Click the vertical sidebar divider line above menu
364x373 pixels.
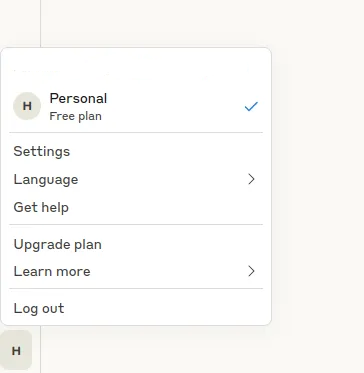point(40,23)
